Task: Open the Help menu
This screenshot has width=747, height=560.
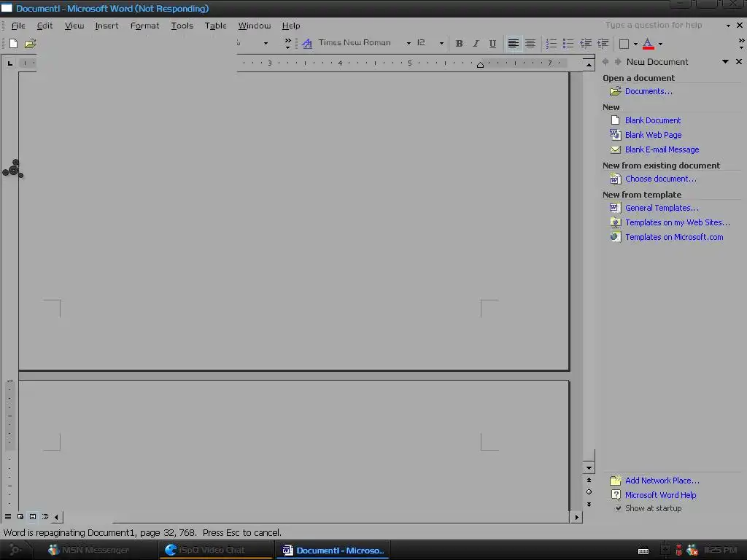Action: tap(290, 26)
